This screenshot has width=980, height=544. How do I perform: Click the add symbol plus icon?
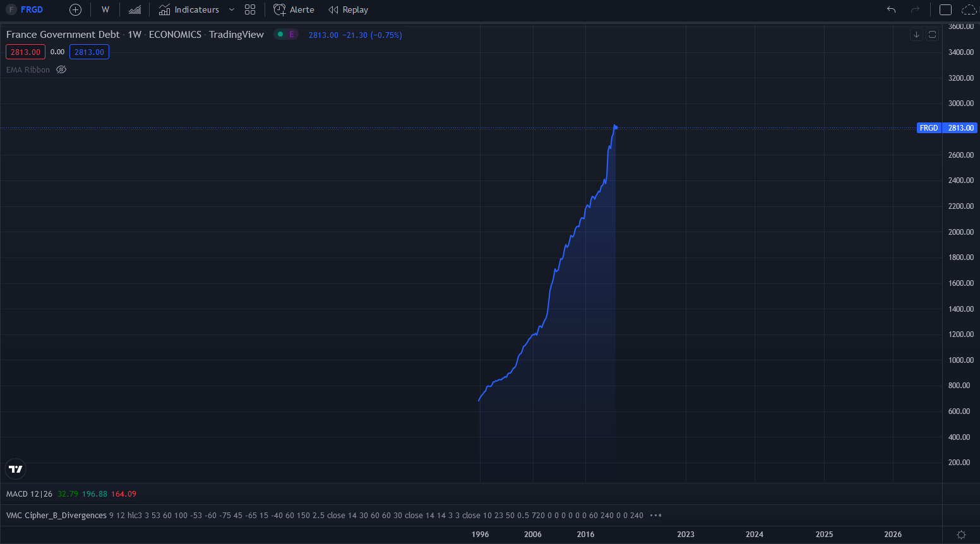[75, 9]
